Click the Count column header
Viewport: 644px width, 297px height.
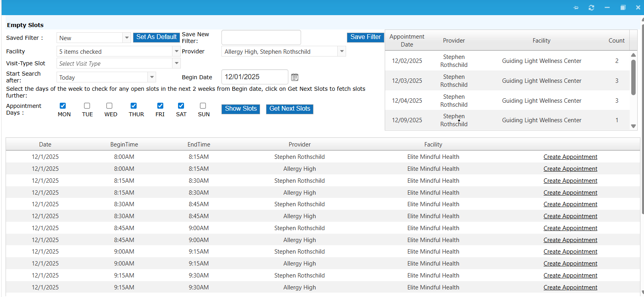click(x=616, y=41)
